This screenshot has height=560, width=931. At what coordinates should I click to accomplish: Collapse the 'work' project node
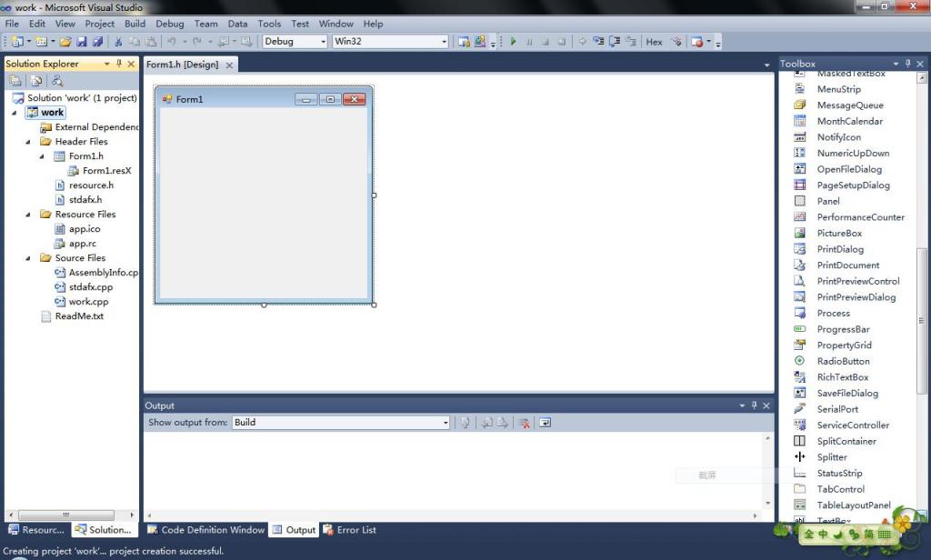tap(15, 112)
